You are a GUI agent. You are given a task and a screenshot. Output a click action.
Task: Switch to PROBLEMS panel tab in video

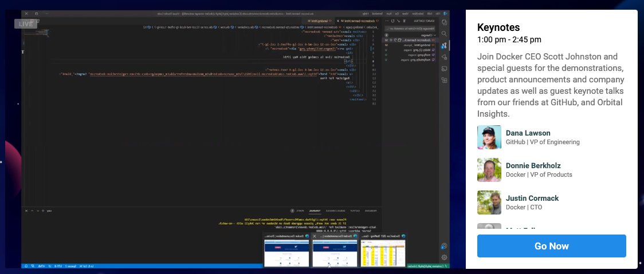coord(371,211)
